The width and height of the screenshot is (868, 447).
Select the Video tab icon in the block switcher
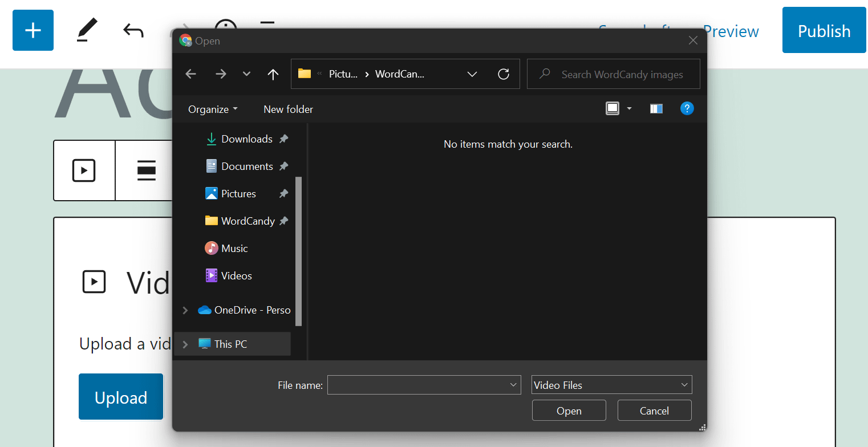(x=84, y=170)
